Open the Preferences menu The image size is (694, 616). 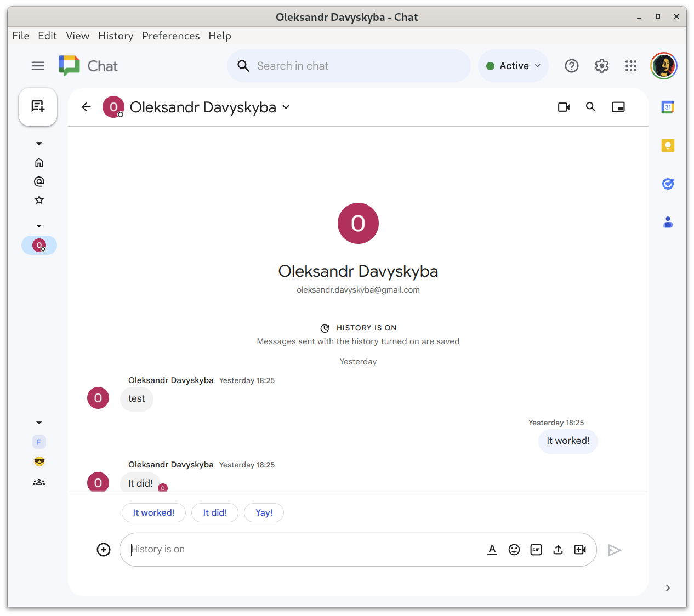pyautogui.click(x=170, y=36)
